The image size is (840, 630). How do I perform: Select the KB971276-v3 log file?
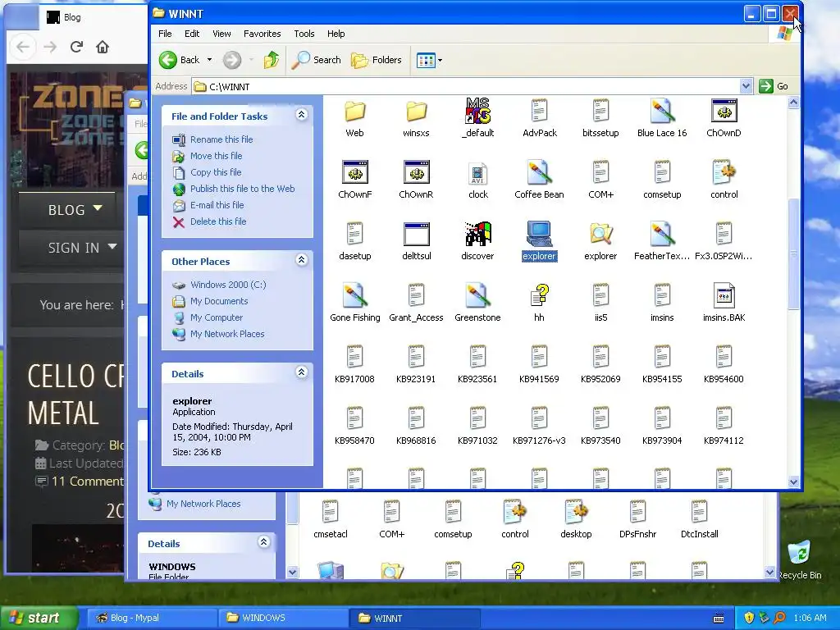click(540, 426)
